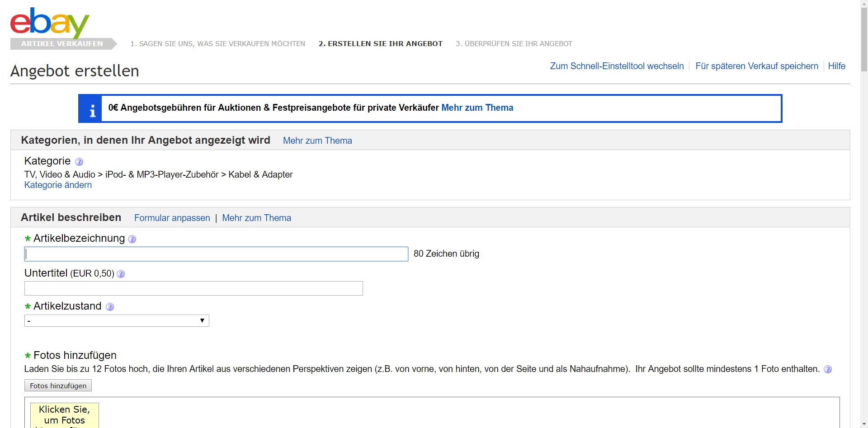Viewport: 868px width, 428px height.
Task: Click the scrollbar down arrow
Action: click(x=864, y=424)
